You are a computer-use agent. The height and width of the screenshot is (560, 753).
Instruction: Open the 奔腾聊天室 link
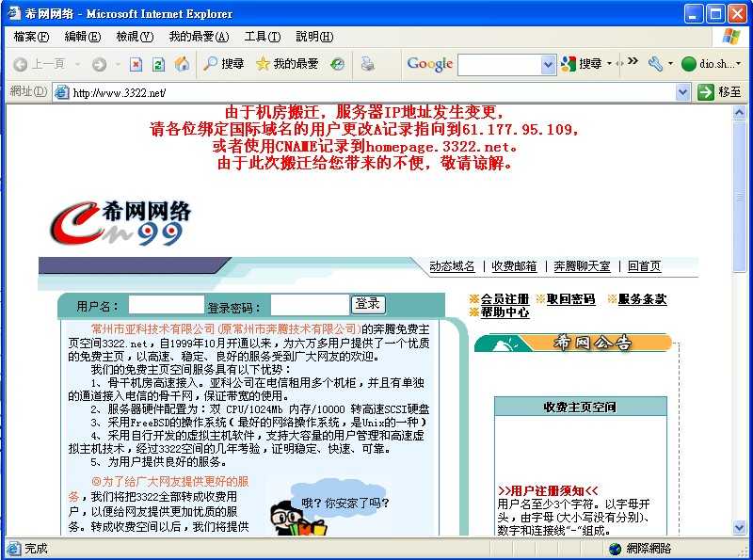click(x=582, y=265)
